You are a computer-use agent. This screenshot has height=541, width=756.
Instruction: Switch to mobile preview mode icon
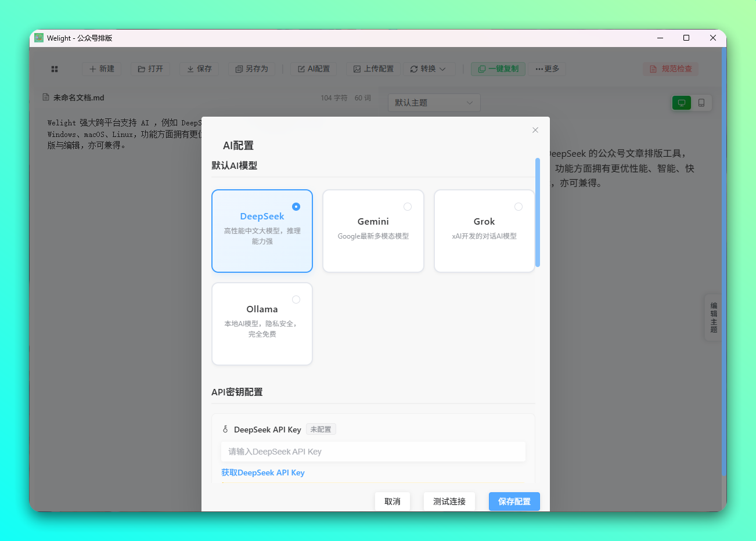coord(701,103)
